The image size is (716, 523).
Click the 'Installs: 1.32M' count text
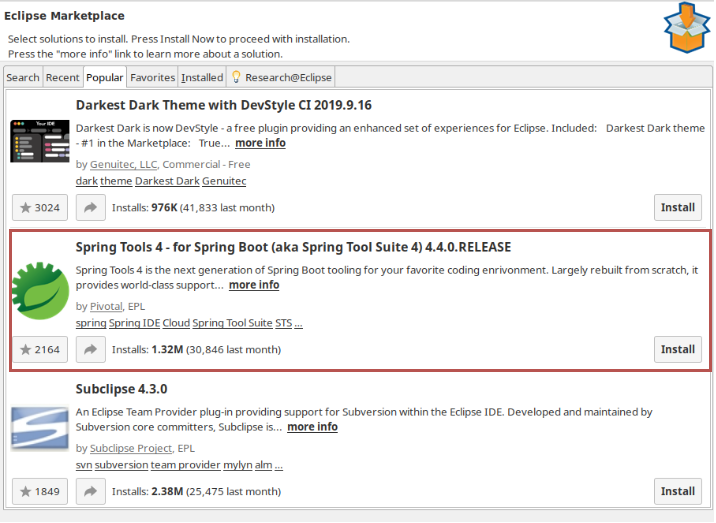tap(147, 350)
